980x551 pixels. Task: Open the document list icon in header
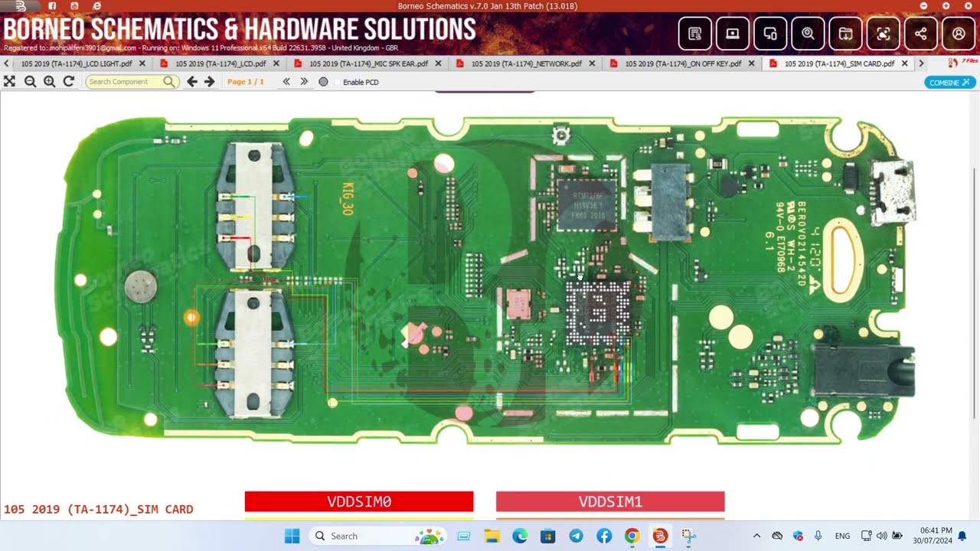pos(694,34)
